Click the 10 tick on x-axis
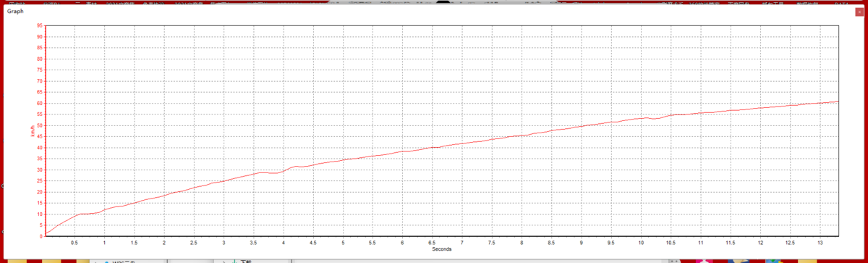 pos(641,243)
